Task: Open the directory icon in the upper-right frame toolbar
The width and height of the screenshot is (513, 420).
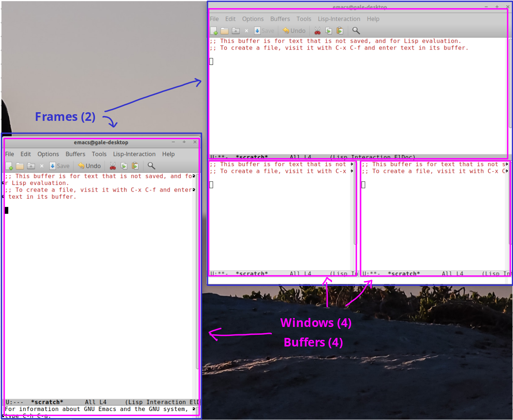Action: click(236, 31)
